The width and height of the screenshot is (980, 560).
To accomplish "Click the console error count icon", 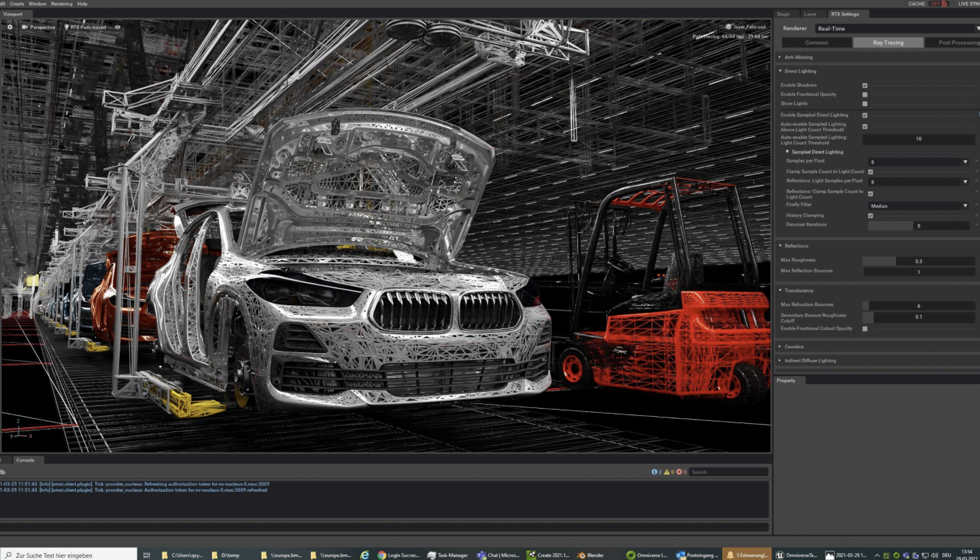I will coord(679,472).
